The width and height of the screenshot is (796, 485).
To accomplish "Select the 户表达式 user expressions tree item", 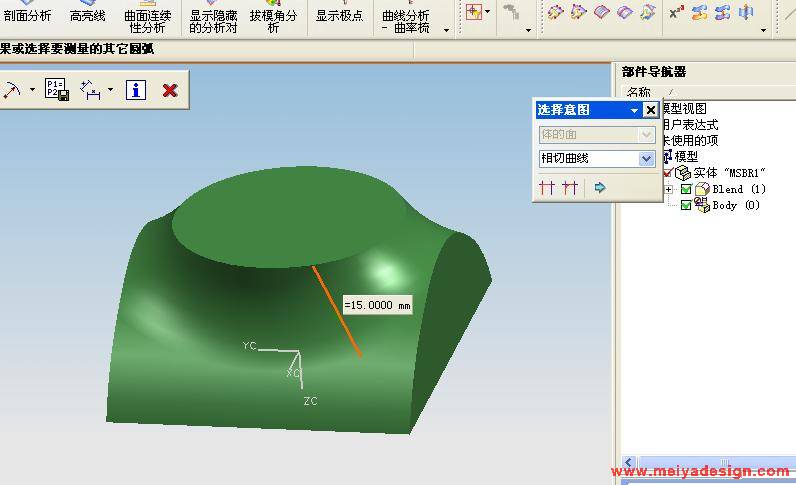I will coord(690,124).
